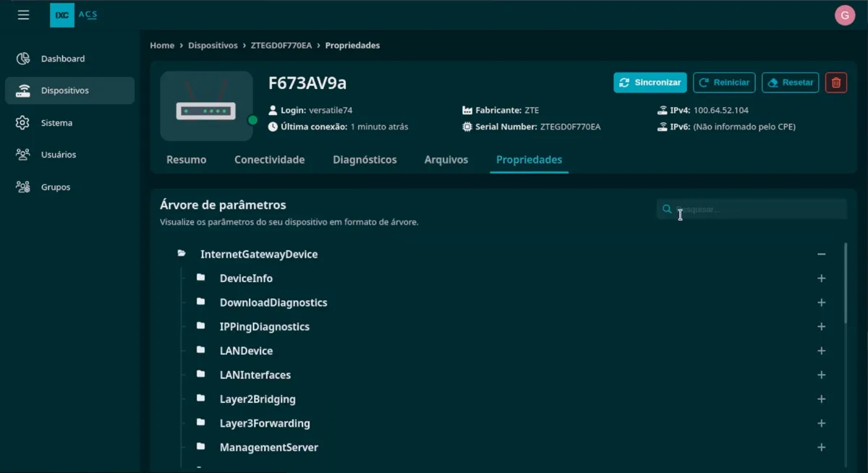Select the Propriedades tab
868x473 pixels.
coord(529,160)
